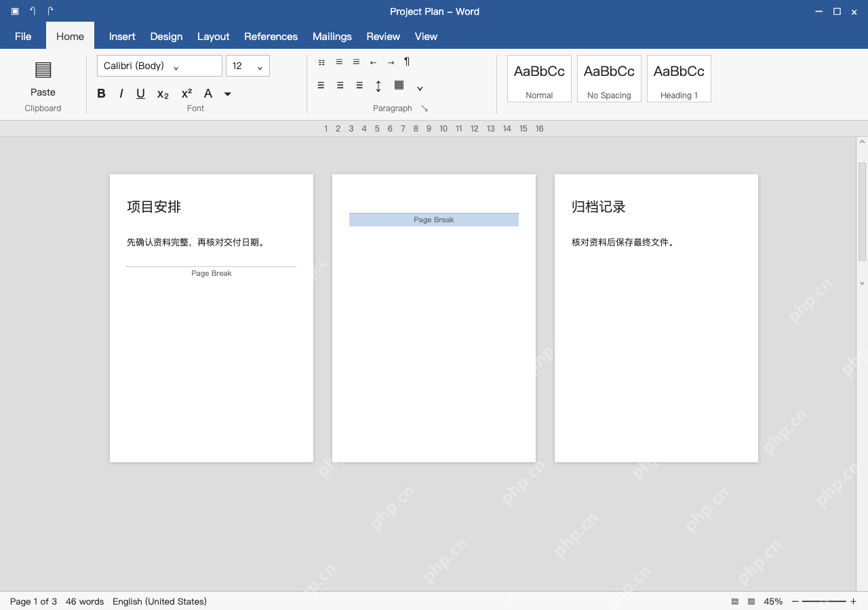868x610 pixels.
Task: Click the '46 words' status bar entry
Action: click(x=85, y=602)
